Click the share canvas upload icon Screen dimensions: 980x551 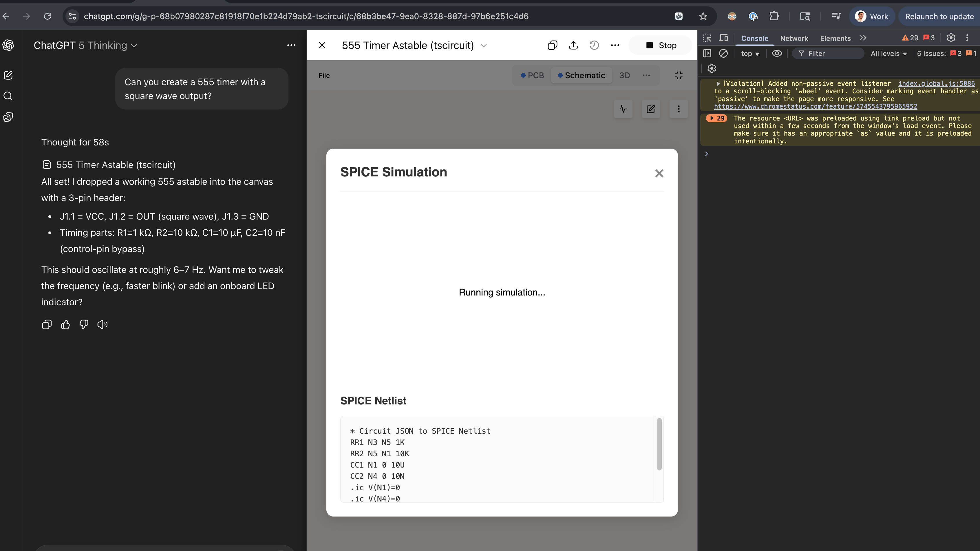tap(573, 45)
